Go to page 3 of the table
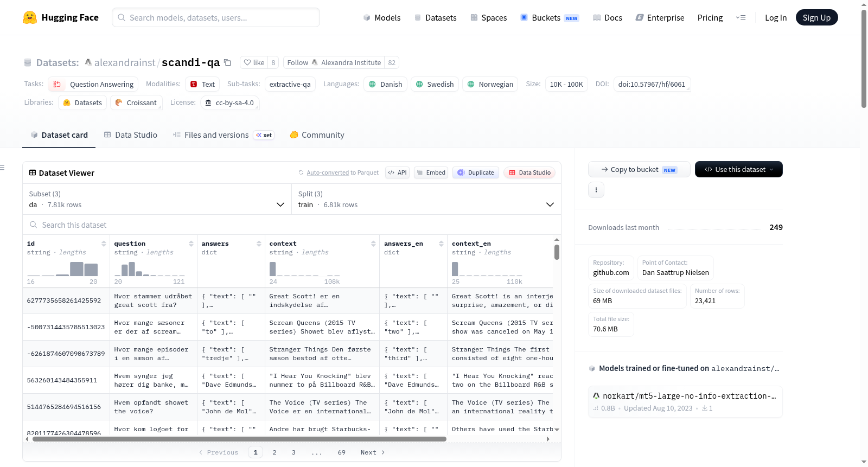This screenshot has height=467, width=868. (x=293, y=452)
